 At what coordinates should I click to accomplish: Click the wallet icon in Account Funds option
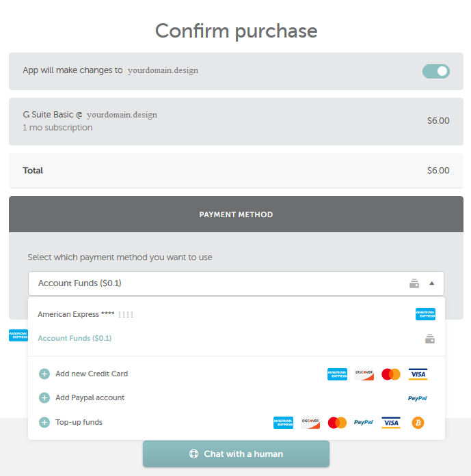pyautogui.click(x=430, y=339)
